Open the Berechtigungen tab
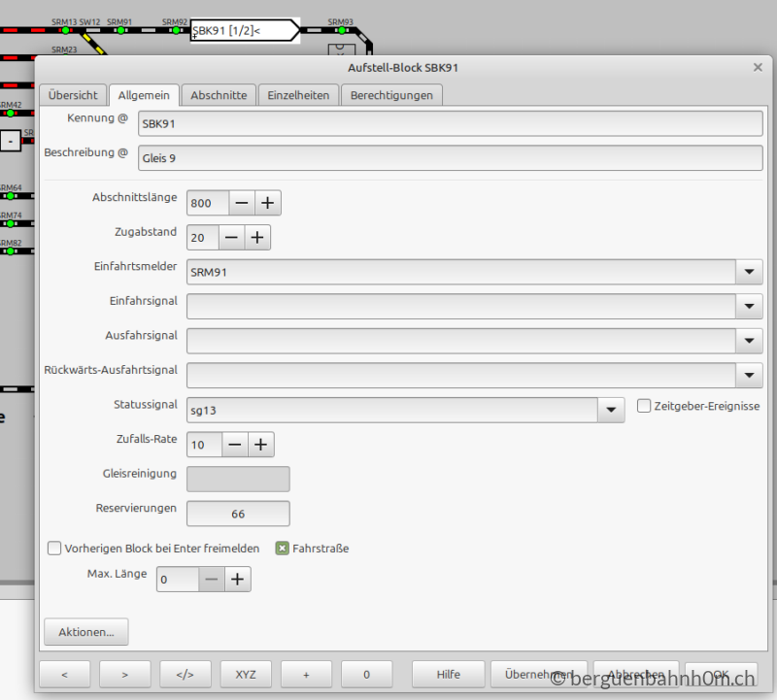Viewport: 777px width, 700px height. point(391,95)
